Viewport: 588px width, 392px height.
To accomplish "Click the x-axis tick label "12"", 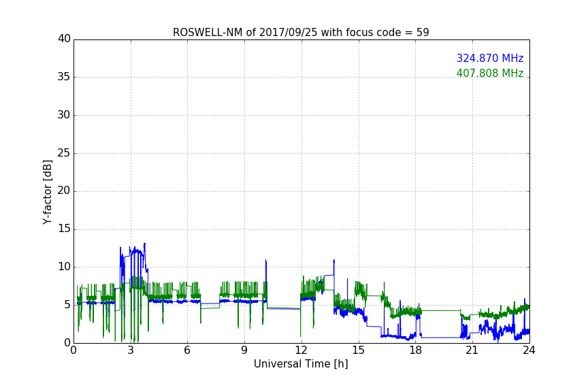I will 301,350.
